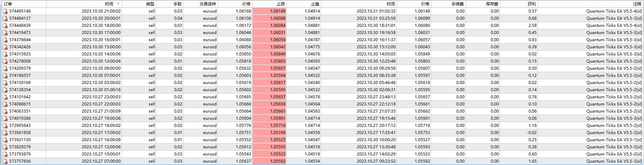Pick the order icon of 574315923
The width and height of the screenshot is (644, 165).
coord(5,54)
